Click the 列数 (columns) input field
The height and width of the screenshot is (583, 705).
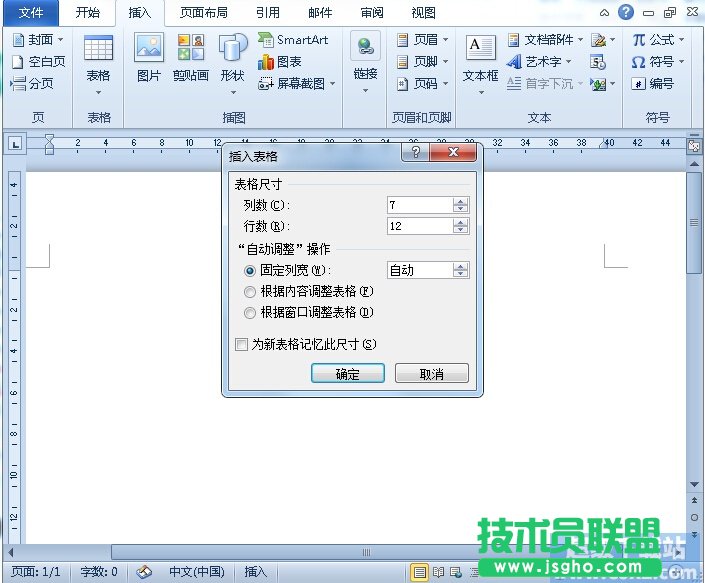point(419,205)
